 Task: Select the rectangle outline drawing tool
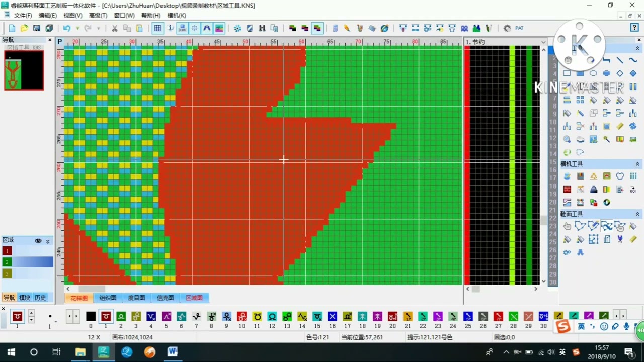click(567, 73)
